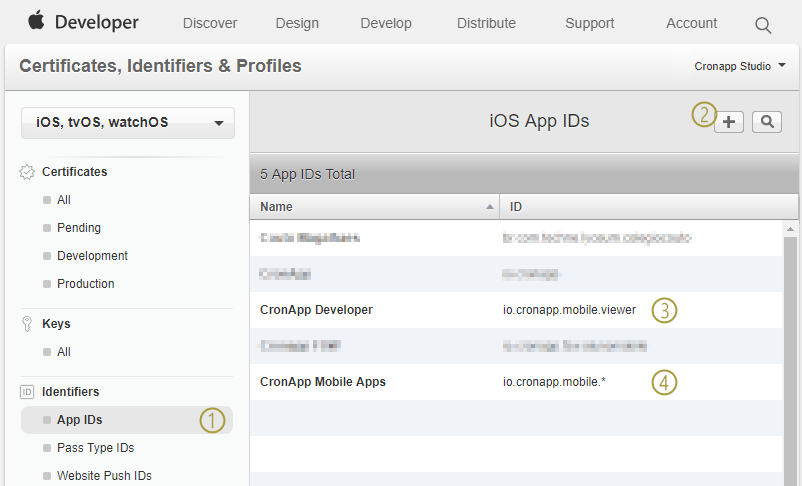
Task: Click the Certificates section icon
Action: point(27,172)
